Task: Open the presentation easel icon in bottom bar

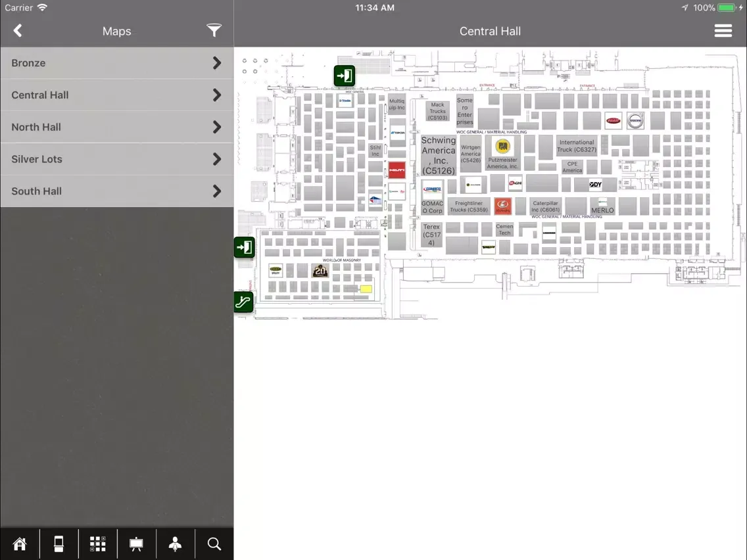Action: [x=136, y=544]
